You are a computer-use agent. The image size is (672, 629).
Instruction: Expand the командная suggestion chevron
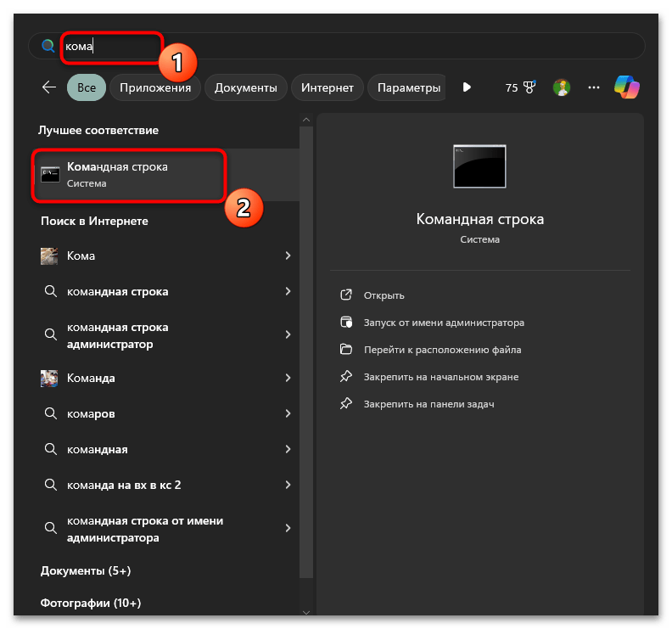point(288,449)
